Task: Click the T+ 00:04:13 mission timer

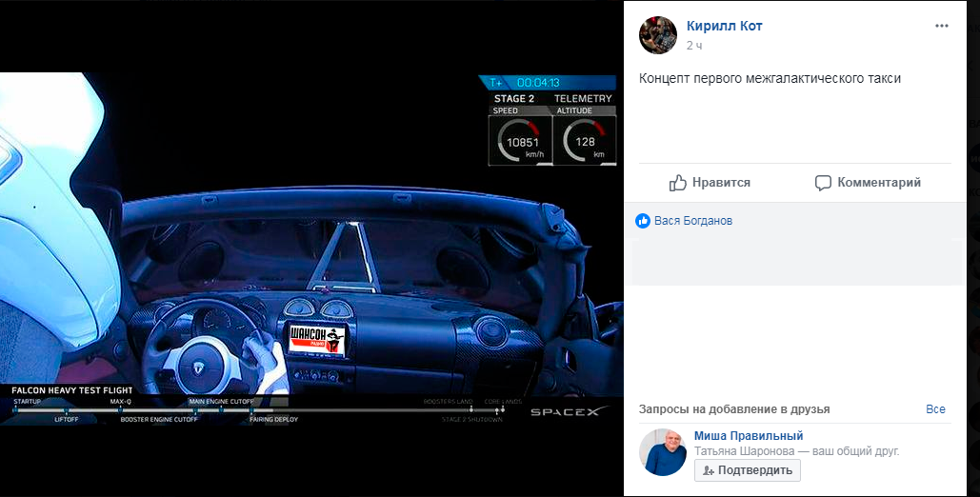Action: (x=537, y=83)
